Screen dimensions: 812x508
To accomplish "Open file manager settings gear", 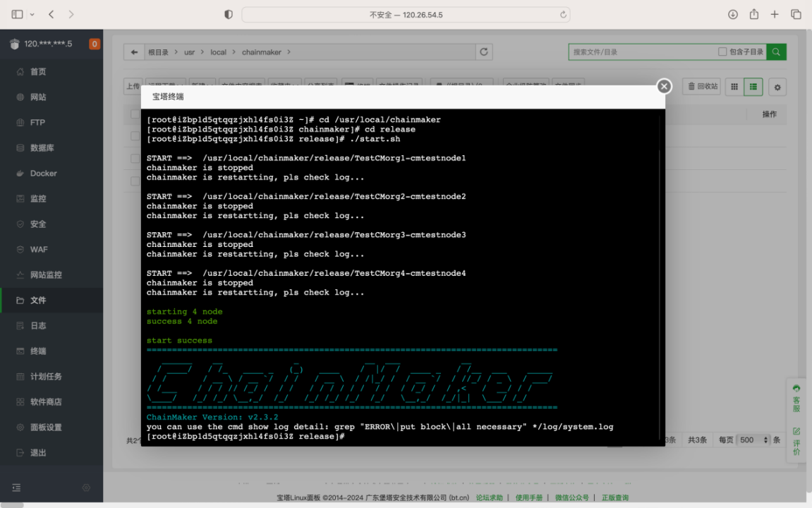I will 777,87.
